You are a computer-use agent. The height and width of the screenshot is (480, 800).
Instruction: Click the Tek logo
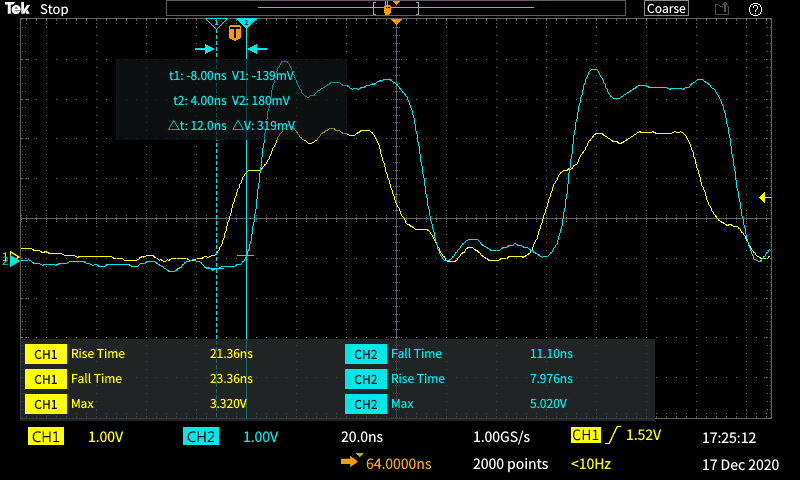point(17,9)
